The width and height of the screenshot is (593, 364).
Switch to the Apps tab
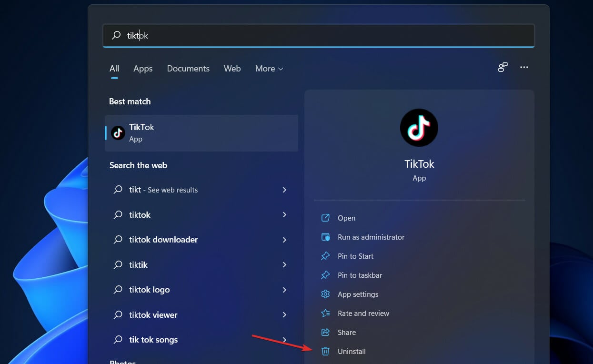click(x=143, y=69)
